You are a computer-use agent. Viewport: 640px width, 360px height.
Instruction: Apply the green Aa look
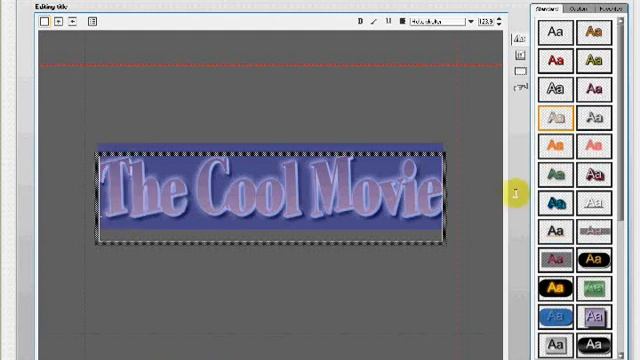(x=556, y=175)
